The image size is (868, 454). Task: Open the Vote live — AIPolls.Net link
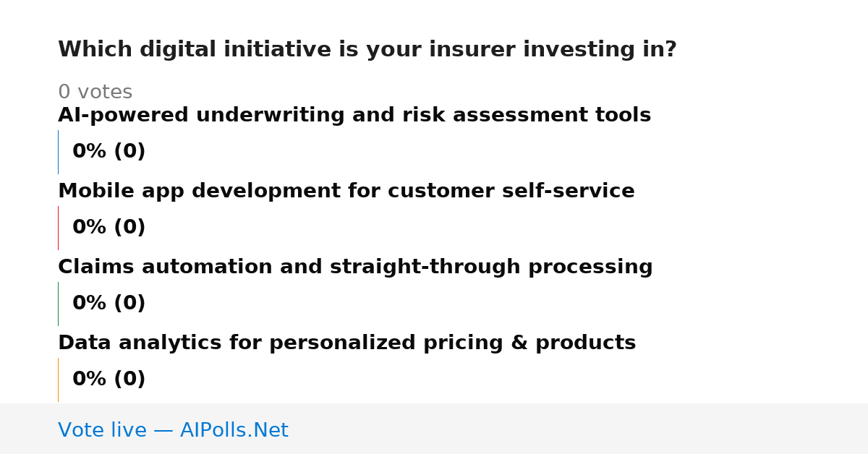[x=173, y=431]
